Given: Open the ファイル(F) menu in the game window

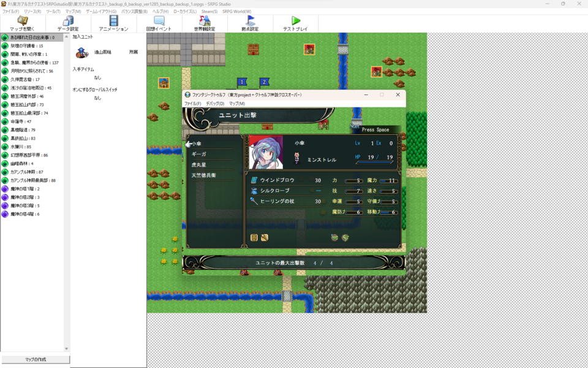Looking at the screenshot, I should pyautogui.click(x=193, y=104).
